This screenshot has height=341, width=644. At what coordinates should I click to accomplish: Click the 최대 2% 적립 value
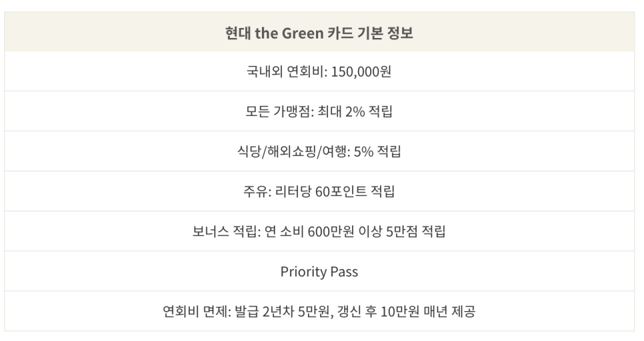355,111
